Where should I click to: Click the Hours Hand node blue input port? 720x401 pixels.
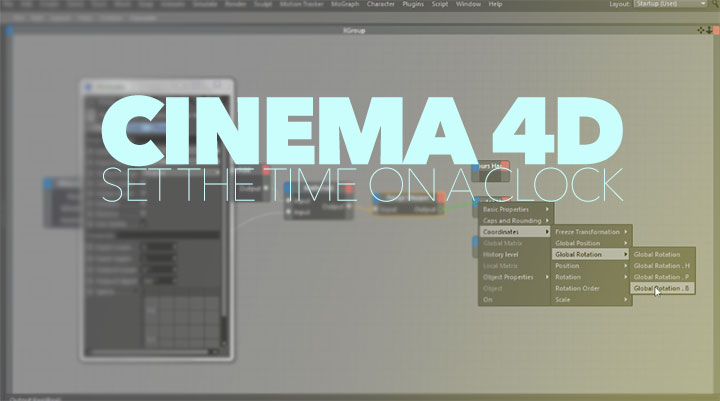pyautogui.click(x=476, y=166)
